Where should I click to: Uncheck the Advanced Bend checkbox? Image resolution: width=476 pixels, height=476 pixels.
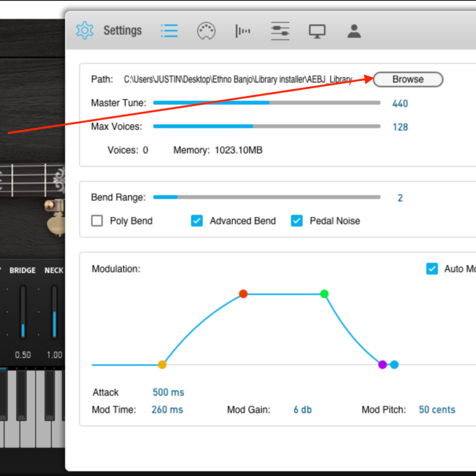point(197,221)
